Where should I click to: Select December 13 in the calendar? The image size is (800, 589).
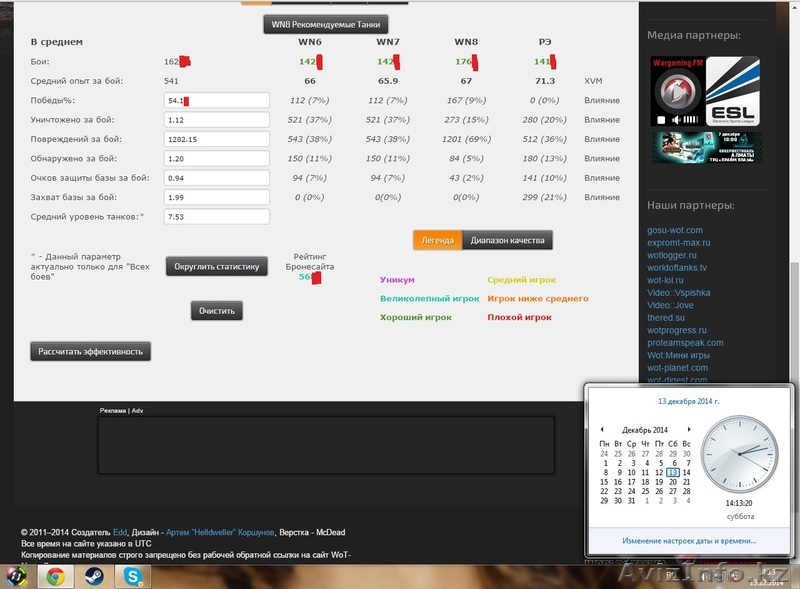pyautogui.click(x=674, y=473)
